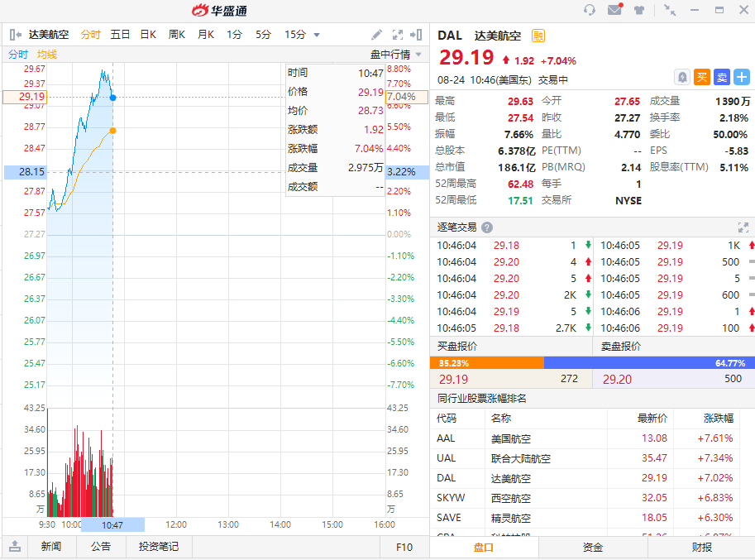
Task: Click the help icon beside 逐笔交易
Action: tap(487, 227)
